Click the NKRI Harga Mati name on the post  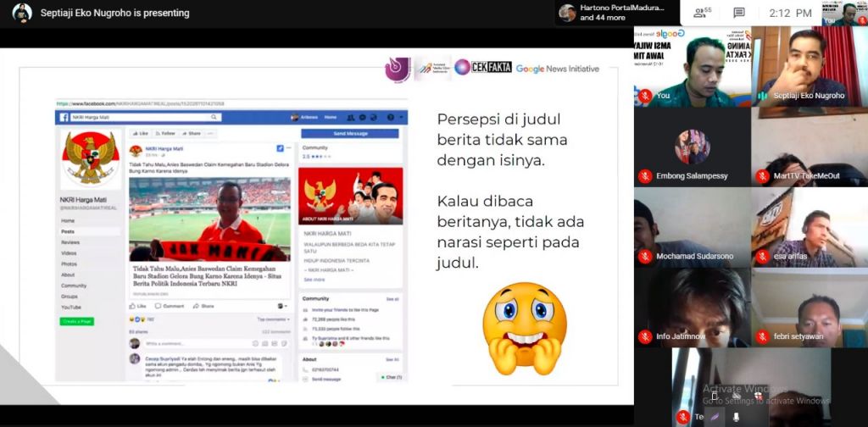click(x=164, y=149)
